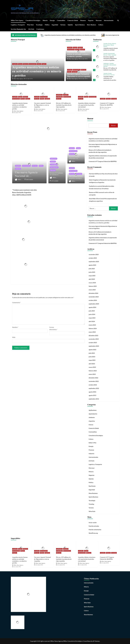Open the search magnifier in the header
130x644 pixels.
pos(118,21)
